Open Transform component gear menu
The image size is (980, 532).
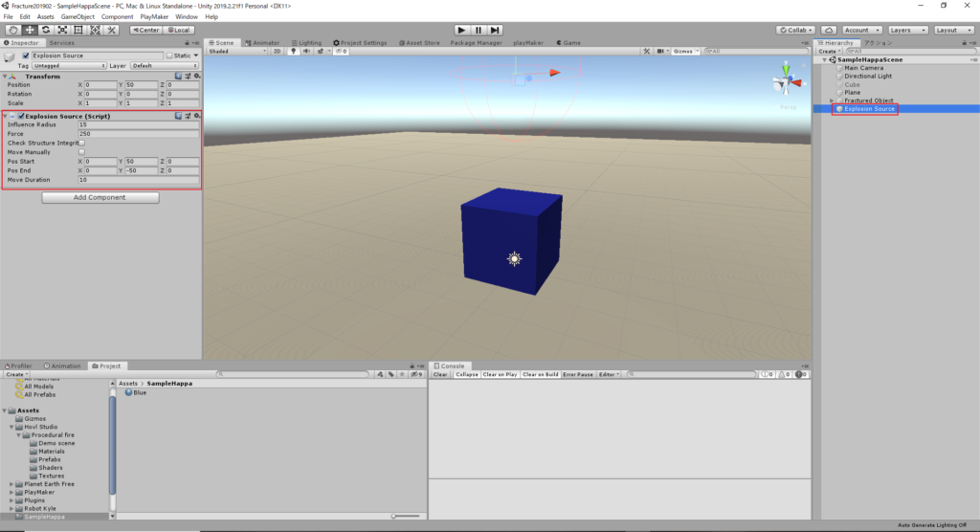coord(197,76)
